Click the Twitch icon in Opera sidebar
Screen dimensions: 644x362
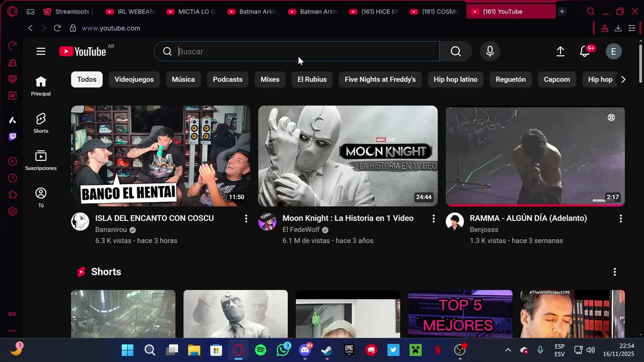pos(13,137)
